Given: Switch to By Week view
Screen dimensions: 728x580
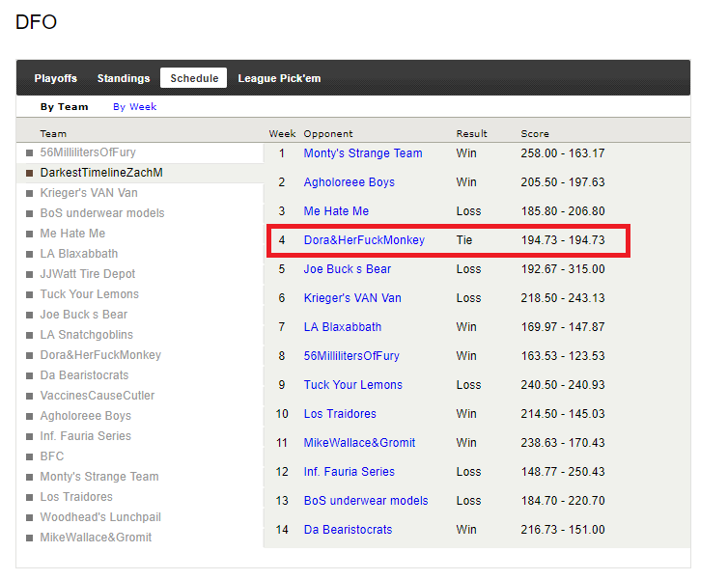Looking at the screenshot, I should (x=134, y=107).
